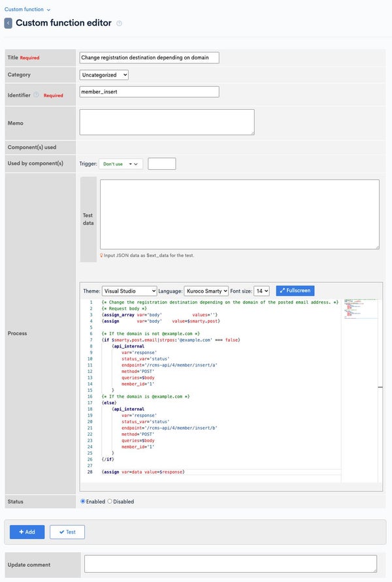Click into the Test data text area
The image size is (392, 582).
point(240,214)
